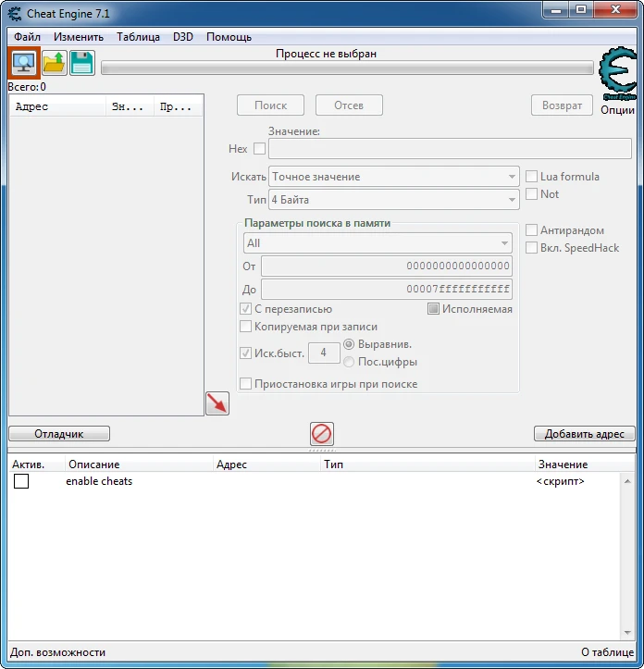Toggle the Hex checkbox
Viewport: 644px width, 669px height.
[259, 148]
